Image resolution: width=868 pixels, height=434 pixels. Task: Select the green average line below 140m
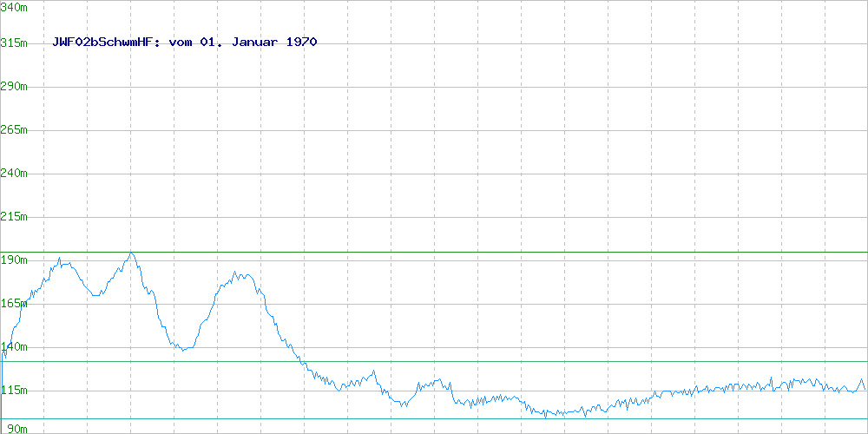434,361
